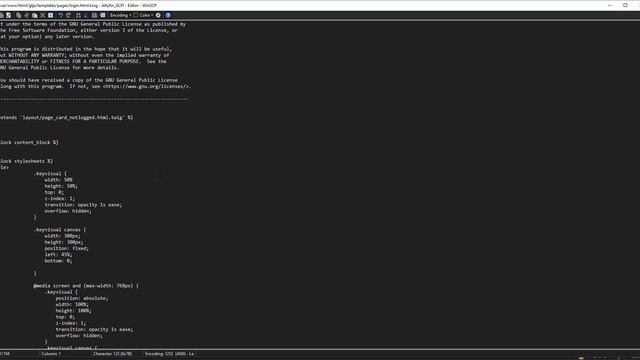Image resolution: width=640 pixels, height=360 pixels.
Task: Click the 'position: absolute;' line
Action: click(82, 298)
